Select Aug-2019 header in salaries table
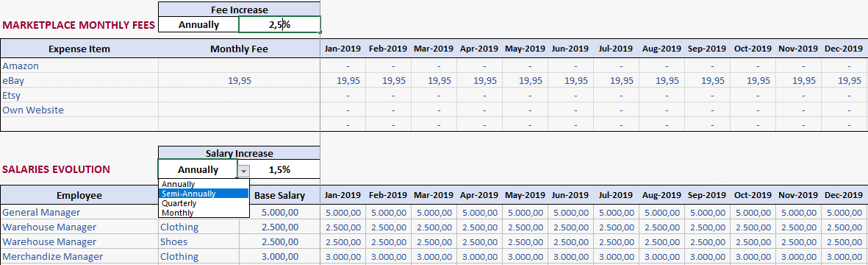Viewport: 868px width, 265px height. coord(661,195)
